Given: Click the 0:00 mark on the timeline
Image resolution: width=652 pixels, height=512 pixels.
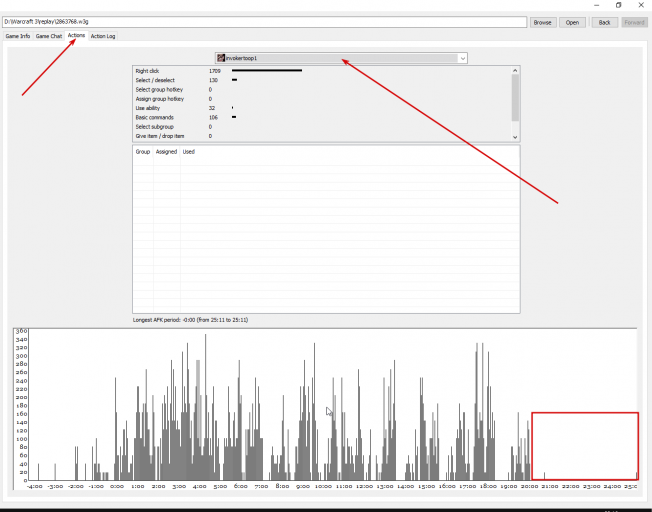Looking at the screenshot, I should [x=117, y=486].
